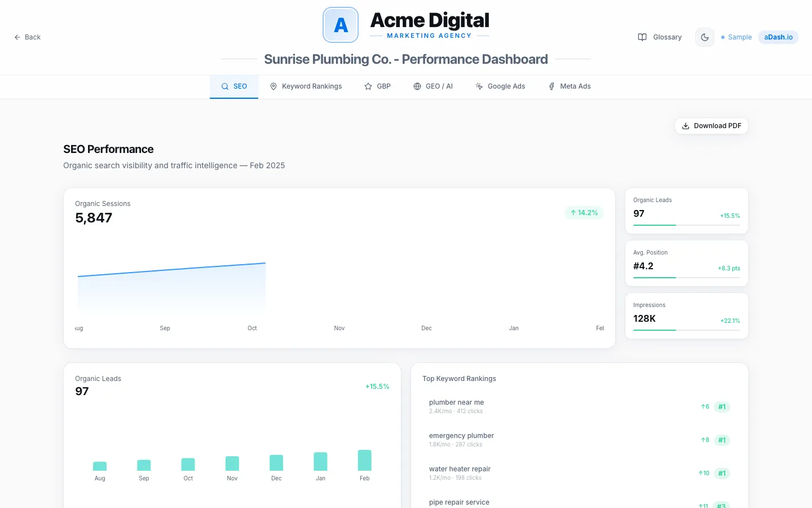Image resolution: width=812 pixels, height=508 pixels.
Task: Click the Impressions card
Action: (x=687, y=316)
